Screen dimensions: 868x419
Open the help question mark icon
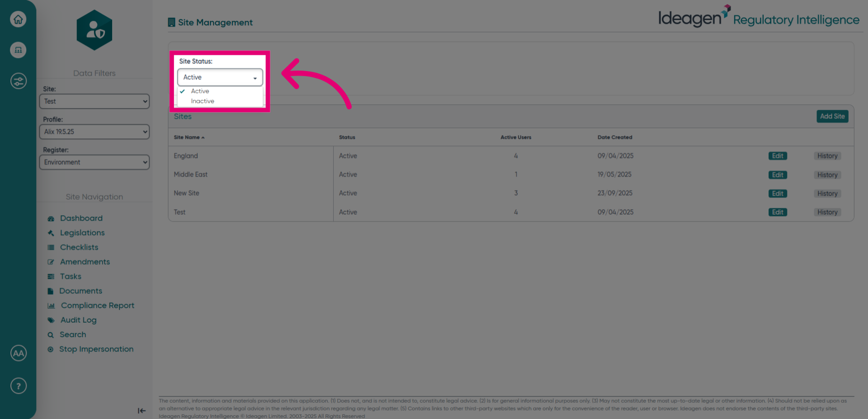click(18, 386)
